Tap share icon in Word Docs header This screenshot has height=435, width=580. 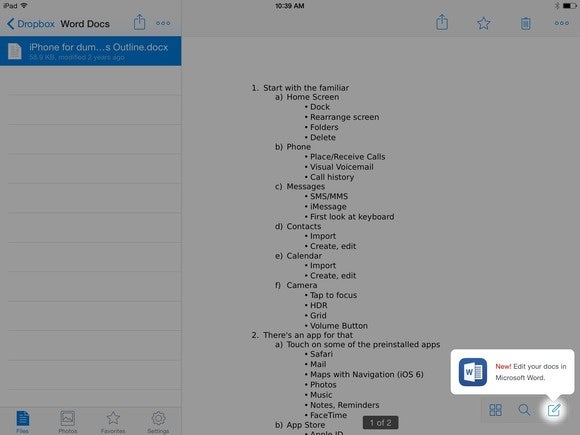(139, 22)
